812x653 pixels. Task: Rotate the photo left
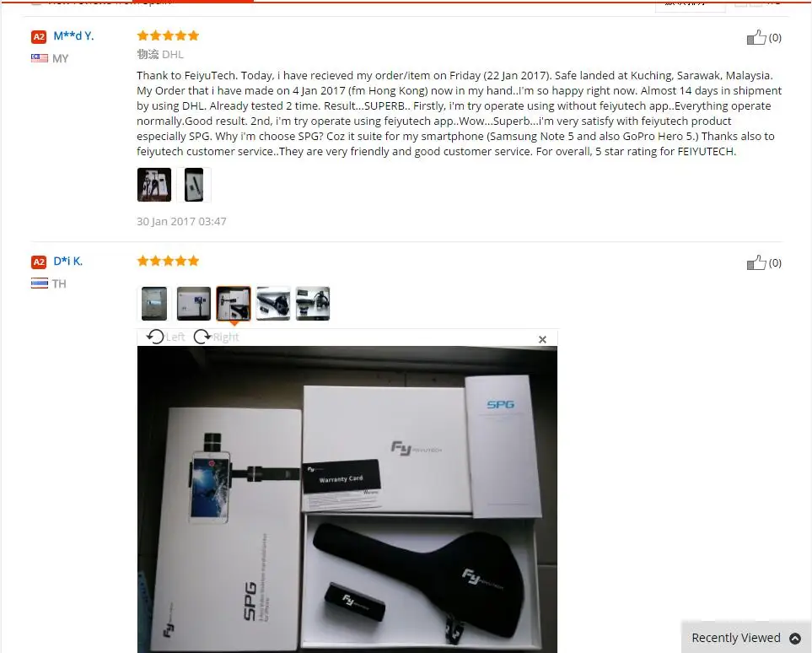165,337
